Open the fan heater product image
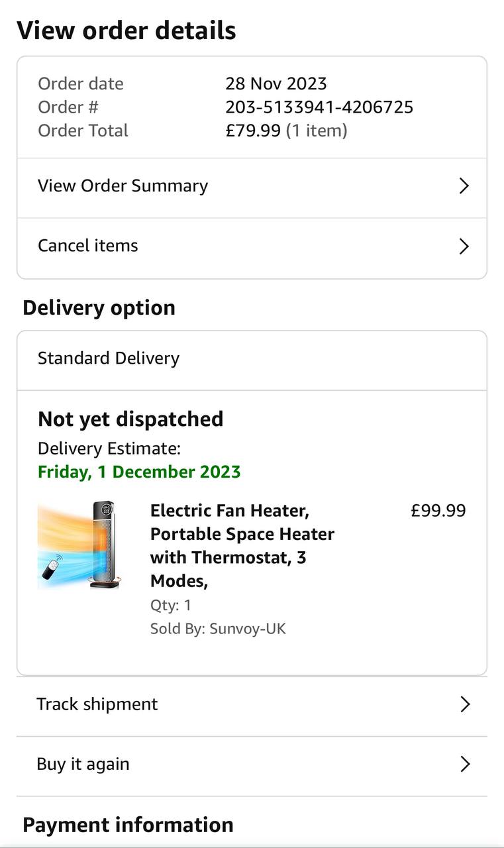 point(79,545)
